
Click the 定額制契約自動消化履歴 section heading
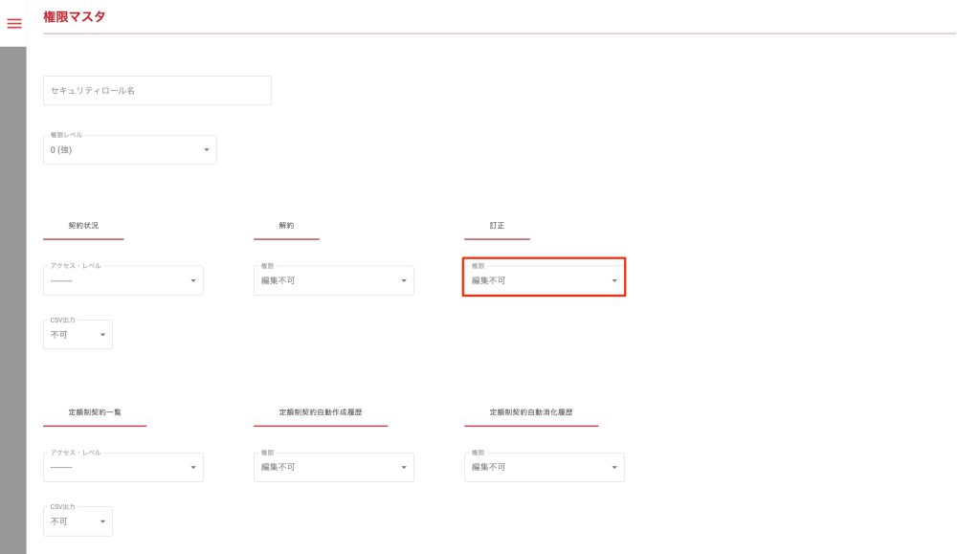tap(530, 412)
